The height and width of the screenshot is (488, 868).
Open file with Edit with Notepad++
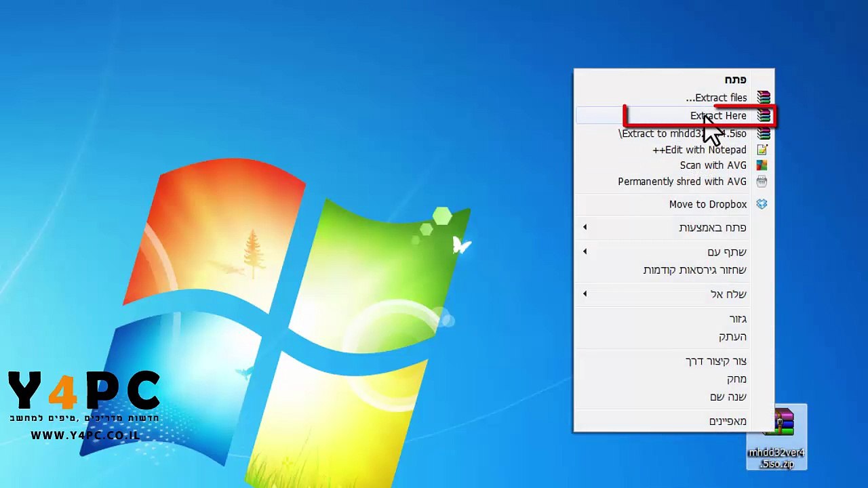674,150
